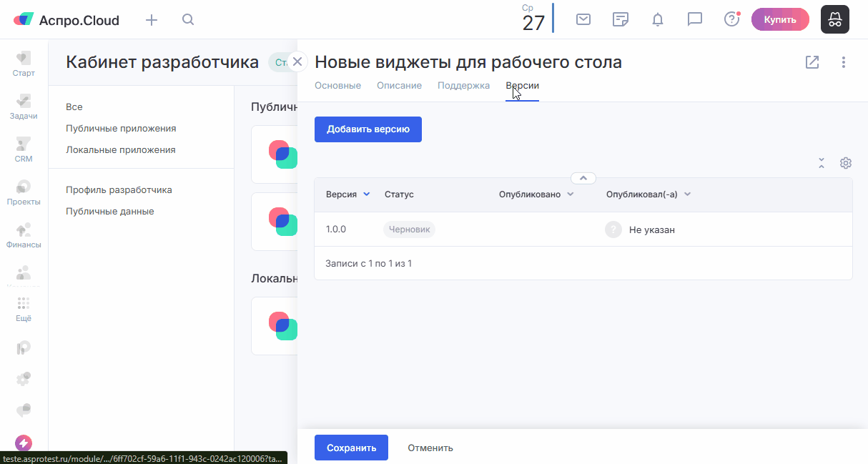This screenshot has height=464, width=868.
Task: Go to CRM in the sidebar
Action: click(24, 149)
